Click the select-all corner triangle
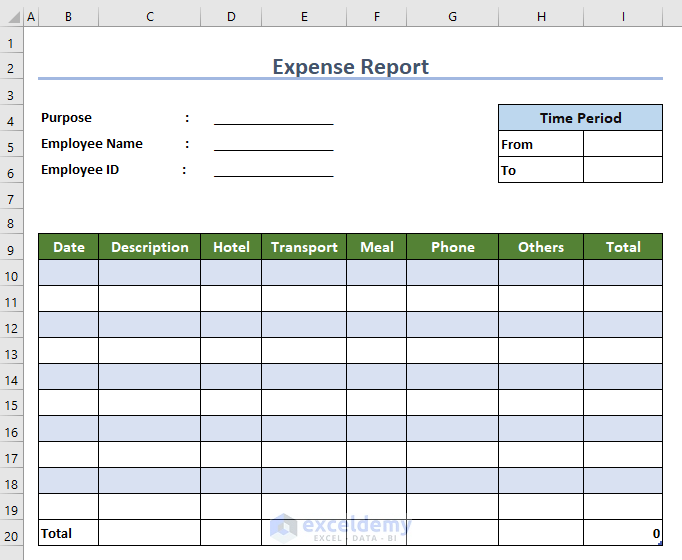682x560 pixels. [13, 17]
